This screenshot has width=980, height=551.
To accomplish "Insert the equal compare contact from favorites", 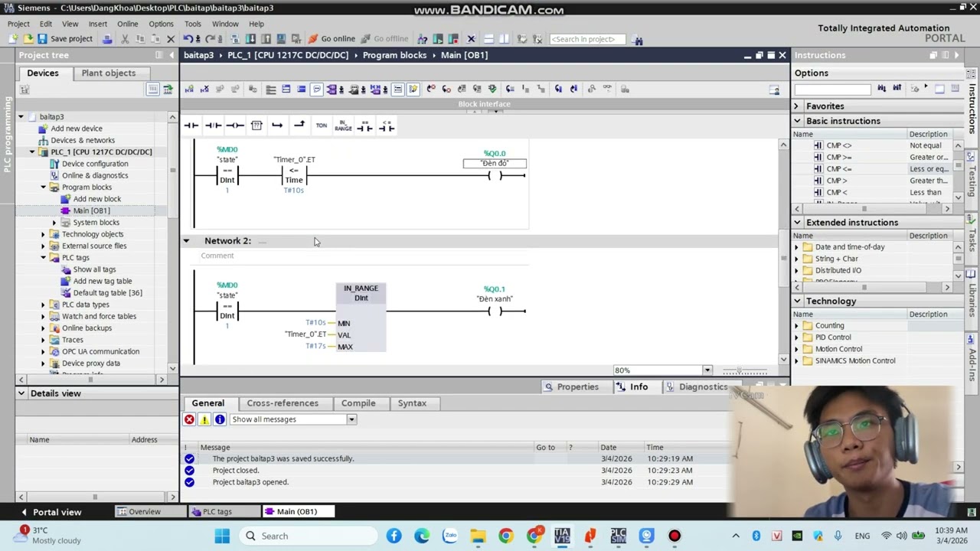I will (x=365, y=126).
